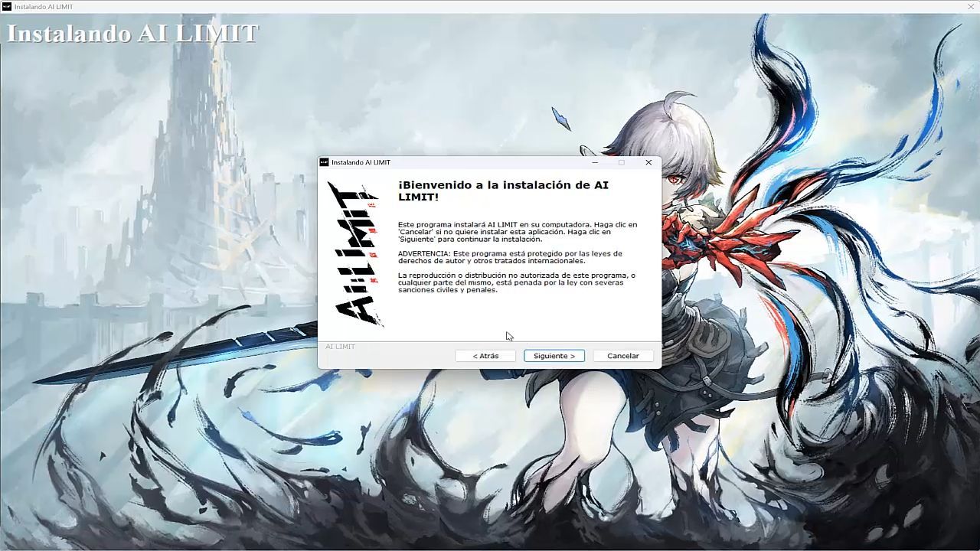The image size is (980, 551).
Task: Click the welcome heading "¡Bienvenido a la instalación de AI LIMIT!"
Action: (x=503, y=191)
